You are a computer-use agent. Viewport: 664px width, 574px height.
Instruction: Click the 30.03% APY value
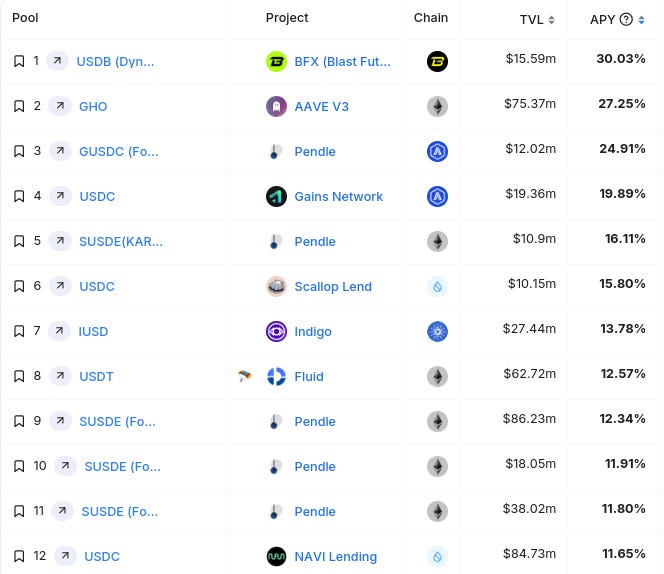click(621, 58)
